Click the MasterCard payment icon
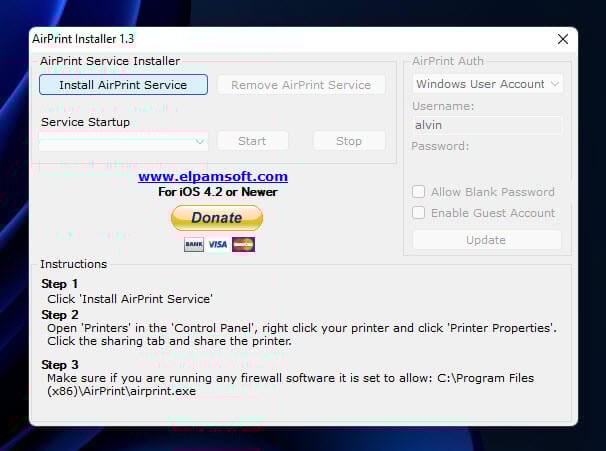Image resolution: width=606 pixels, height=451 pixels. coord(243,244)
